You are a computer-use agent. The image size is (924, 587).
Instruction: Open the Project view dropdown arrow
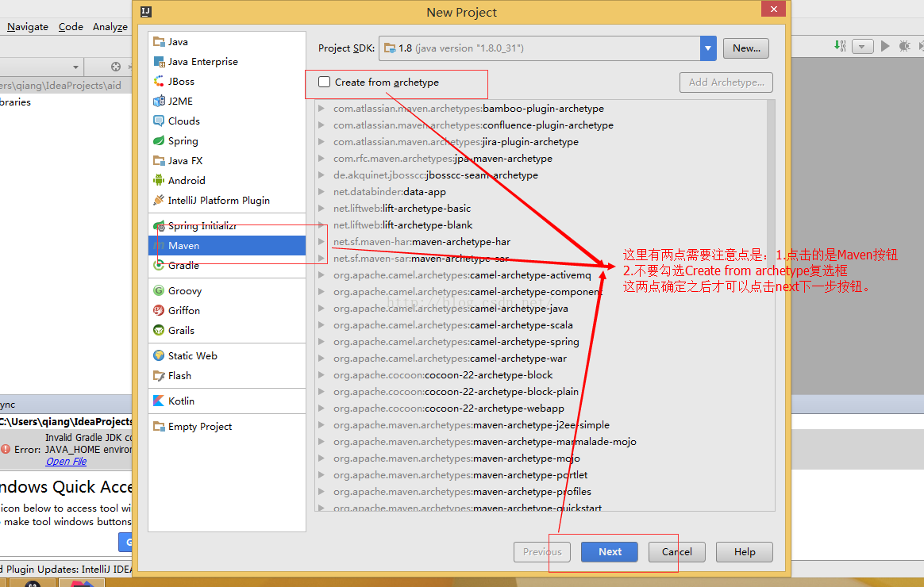pyautogui.click(x=75, y=67)
